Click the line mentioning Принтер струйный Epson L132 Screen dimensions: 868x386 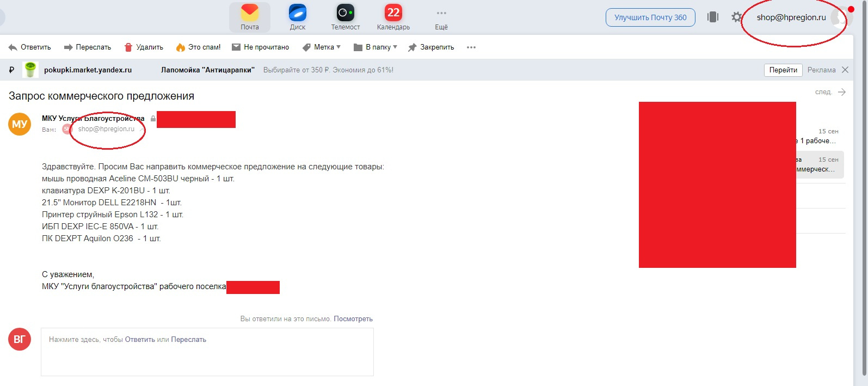click(x=113, y=215)
